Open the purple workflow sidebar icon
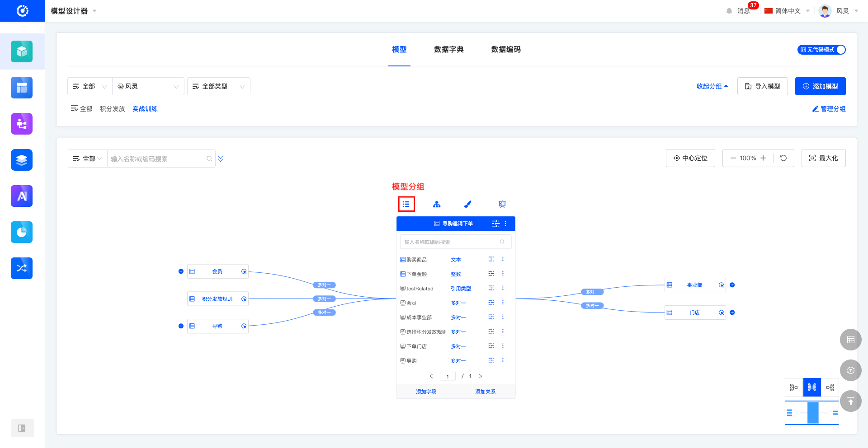Viewport: 868px width, 448px height. pos(22,124)
